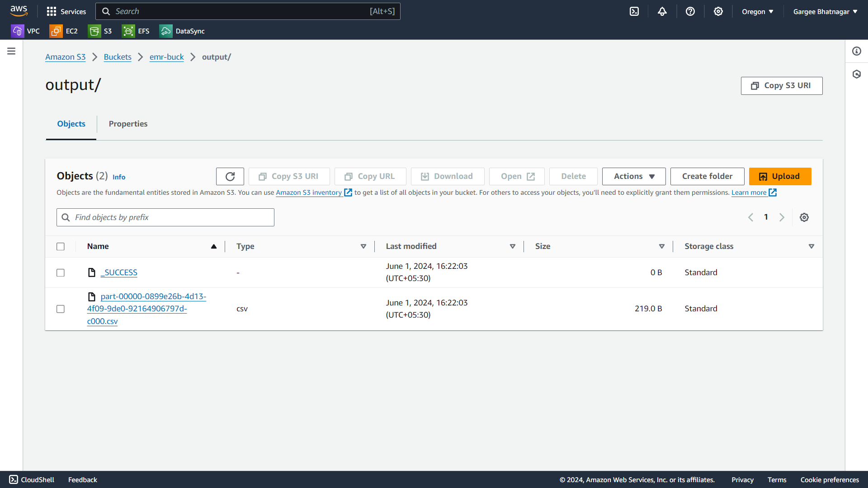Expand the Gargee Bhatnagar account menu
Screen dimensions: 868x488
click(825, 12)
